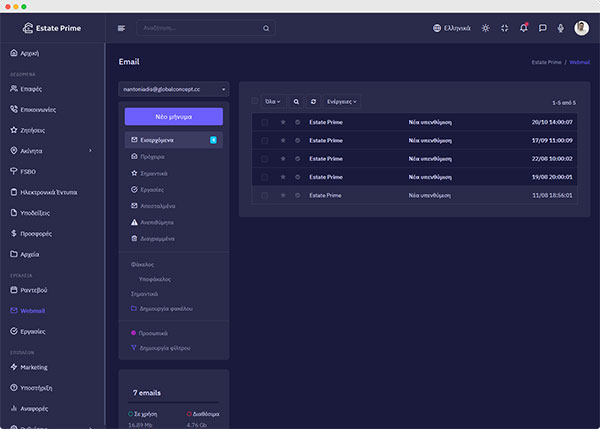This screenshot has height=429, width=600.
Task: Open Υποστήριξη in sidebar
Action: pos(31,388)
